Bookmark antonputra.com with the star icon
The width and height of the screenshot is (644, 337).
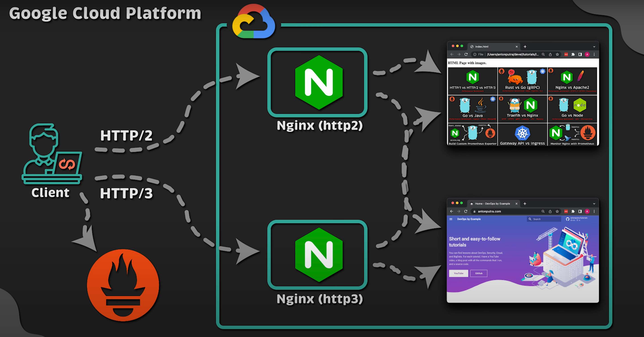point(557,211)
